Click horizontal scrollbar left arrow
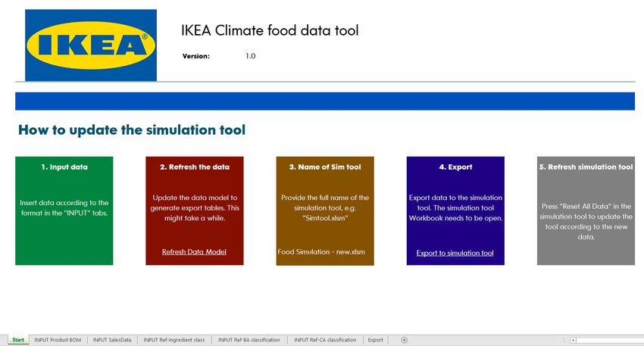Image resolution: width=644 pixels, height=346 pixels. click(x=573, y=340)
